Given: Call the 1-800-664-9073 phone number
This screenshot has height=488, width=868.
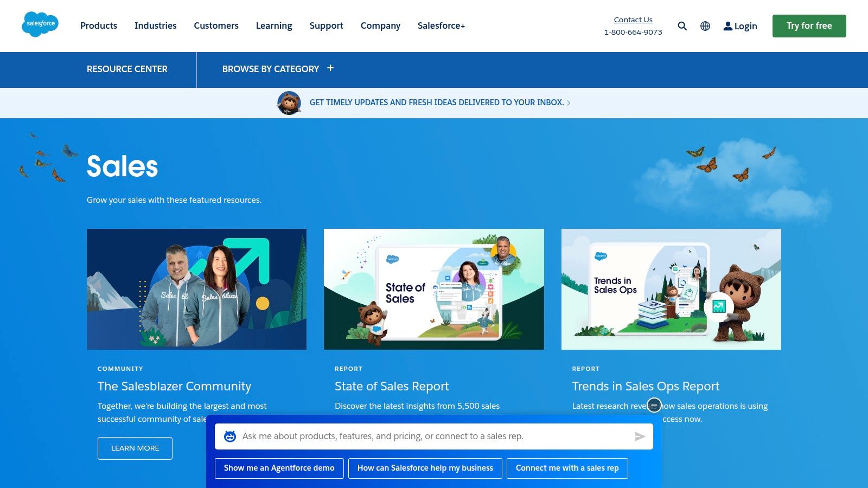Looking at the screenshot, I should [633, 32].
